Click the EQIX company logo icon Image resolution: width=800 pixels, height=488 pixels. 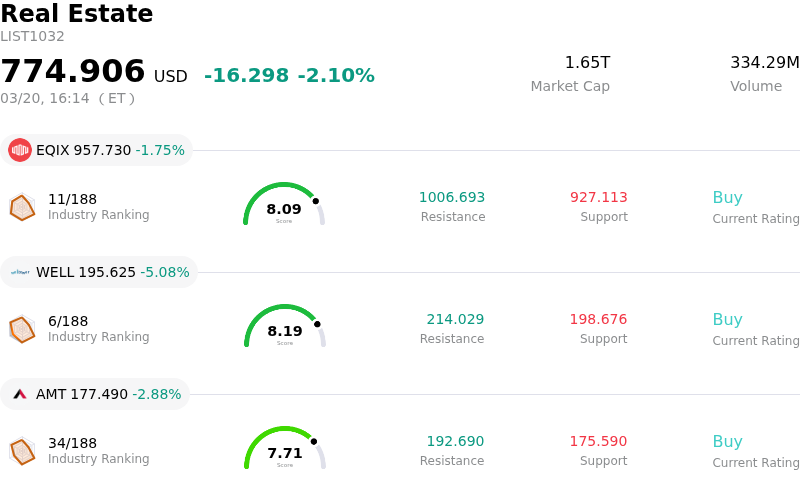[20, 150]
